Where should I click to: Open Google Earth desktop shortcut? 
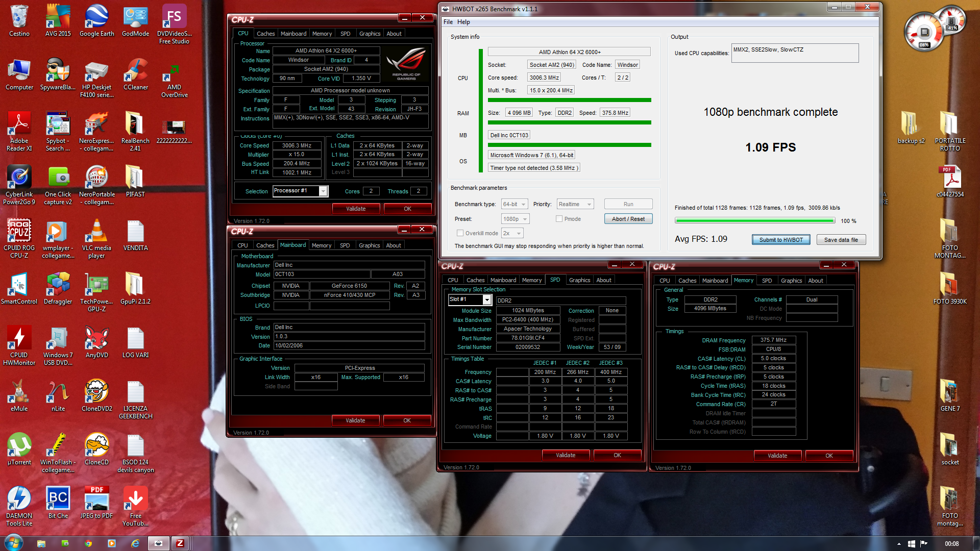pyautogui.click(x=97, y=21)
